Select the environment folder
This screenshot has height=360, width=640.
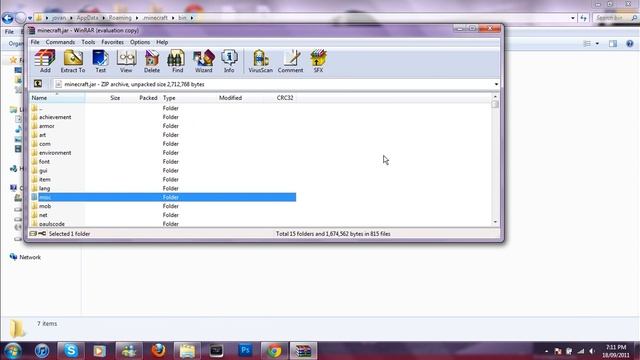pos(163,153)
